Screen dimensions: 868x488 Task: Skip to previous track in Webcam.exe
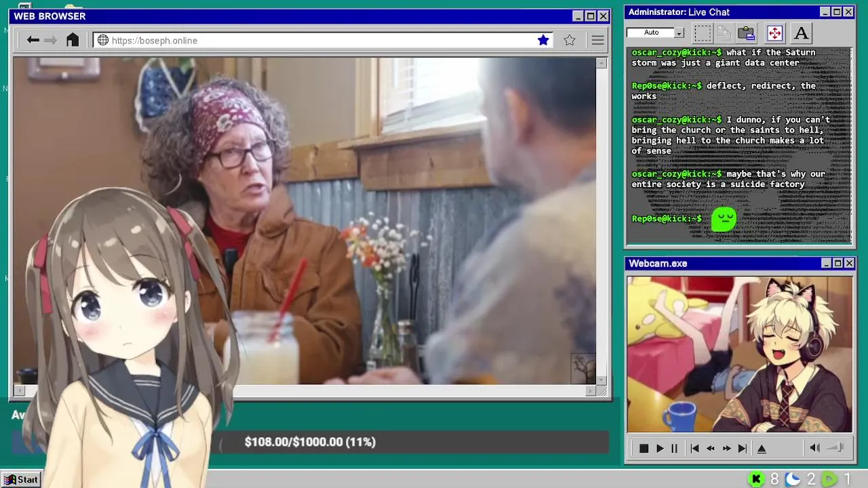694,448
